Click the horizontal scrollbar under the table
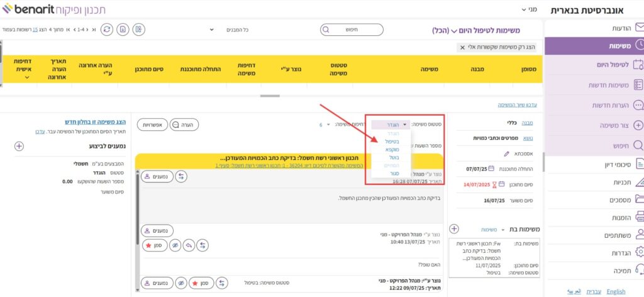644x297 pixels. click(270, 96)
